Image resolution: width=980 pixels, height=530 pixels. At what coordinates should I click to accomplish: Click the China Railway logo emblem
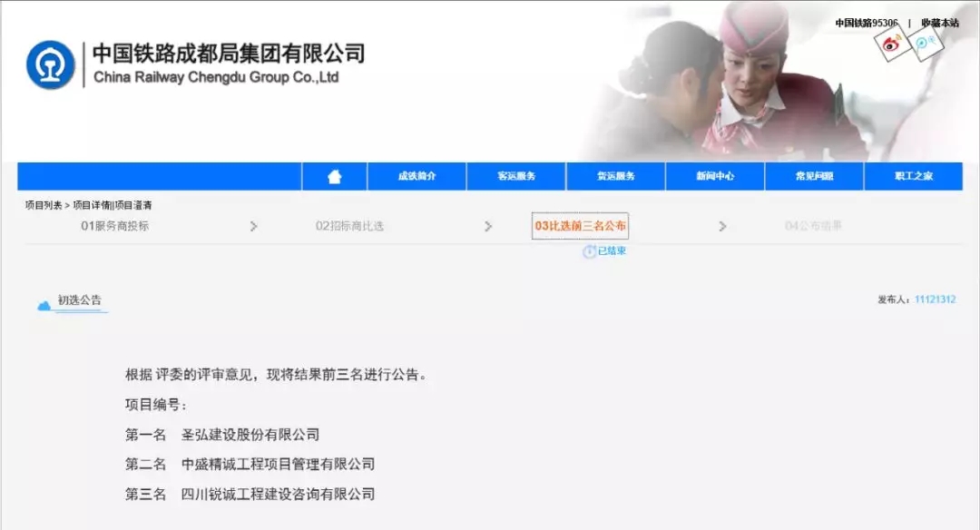(51, 65)
